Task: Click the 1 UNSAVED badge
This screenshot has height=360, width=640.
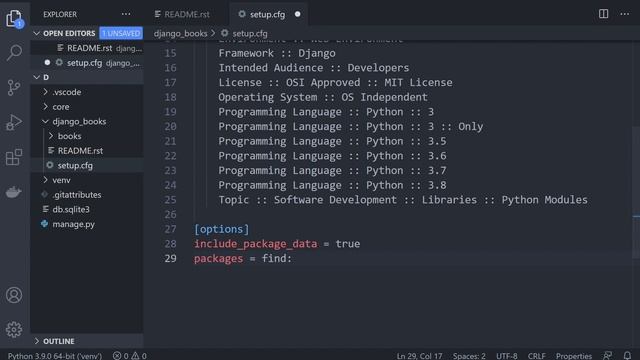Action: point(121,33)
